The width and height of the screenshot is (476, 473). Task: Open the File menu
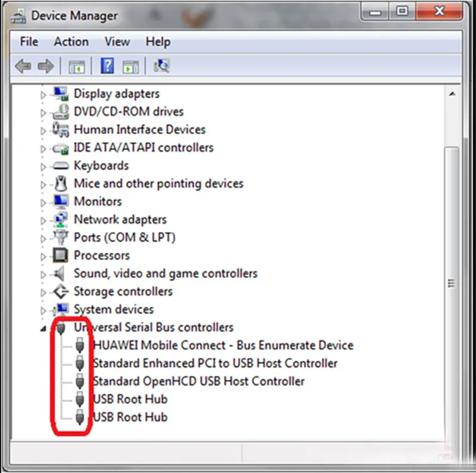(29, 42)
